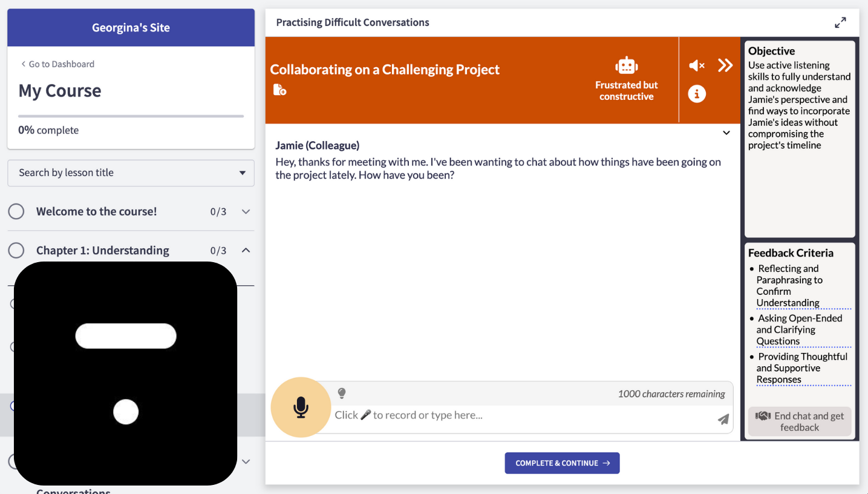
Task: Click the microphone record button
Action: click(x=301, y=407)
